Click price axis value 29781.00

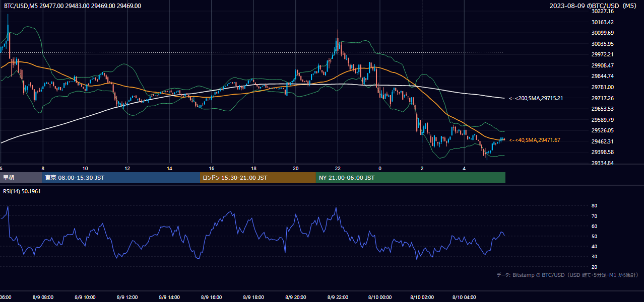click(603, 87)
